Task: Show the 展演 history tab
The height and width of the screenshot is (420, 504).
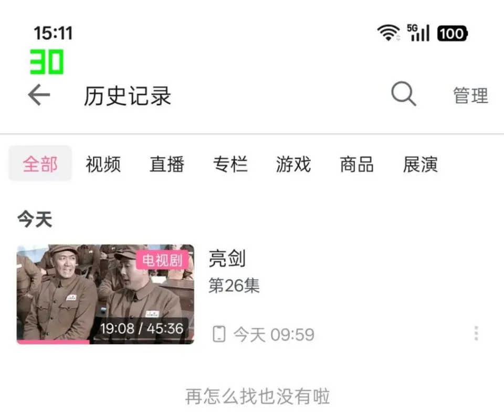Action: point(421,164)
